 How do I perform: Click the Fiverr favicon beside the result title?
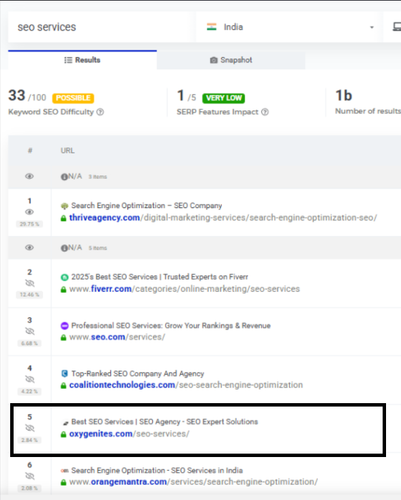tap(64, 277)
